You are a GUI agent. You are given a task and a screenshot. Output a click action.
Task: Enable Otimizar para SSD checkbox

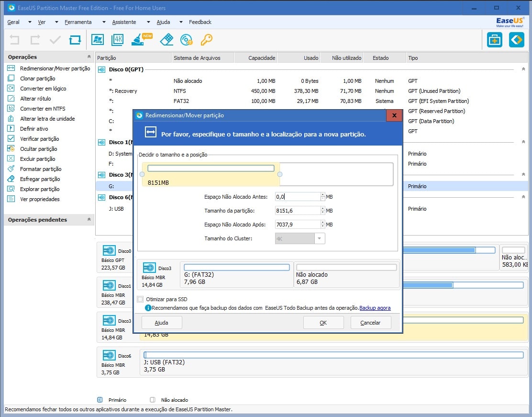pyautogui.click(x=141, y=299)
